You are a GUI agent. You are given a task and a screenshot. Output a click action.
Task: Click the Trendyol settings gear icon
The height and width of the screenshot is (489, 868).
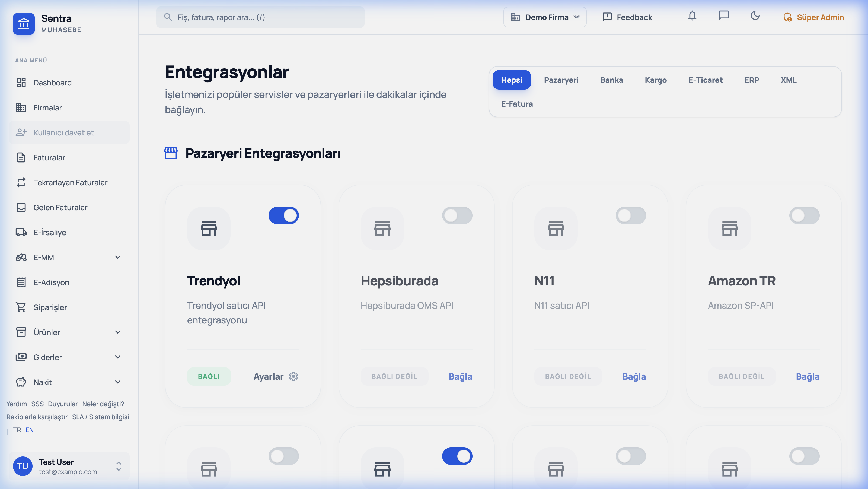pyautogui.click(x=293, y=376)
